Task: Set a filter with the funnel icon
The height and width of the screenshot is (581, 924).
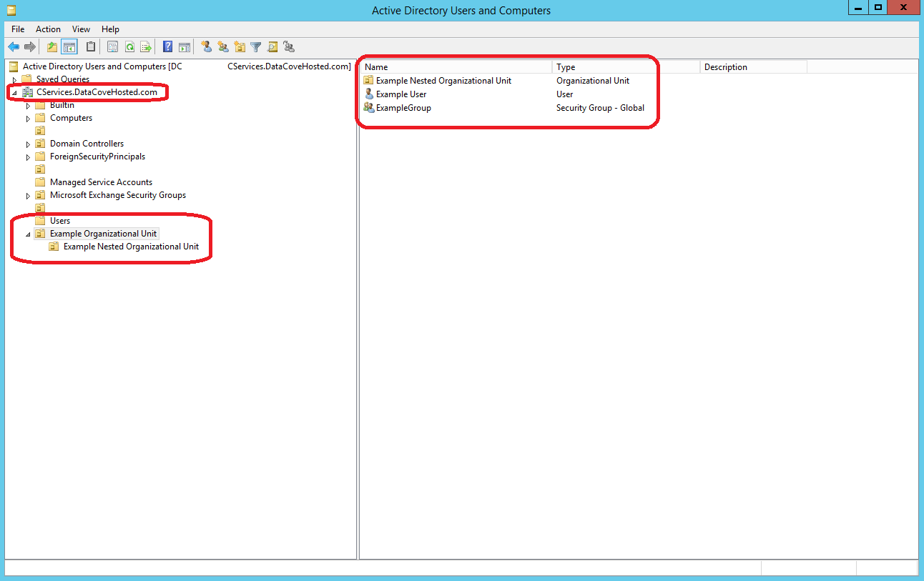Action: (256, 46)
